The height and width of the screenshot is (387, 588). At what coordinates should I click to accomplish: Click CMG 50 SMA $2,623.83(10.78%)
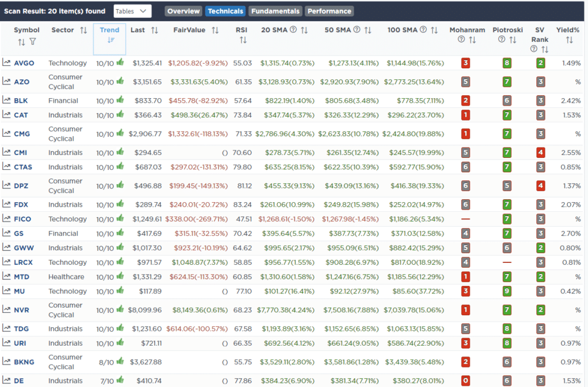coord(349,134)
